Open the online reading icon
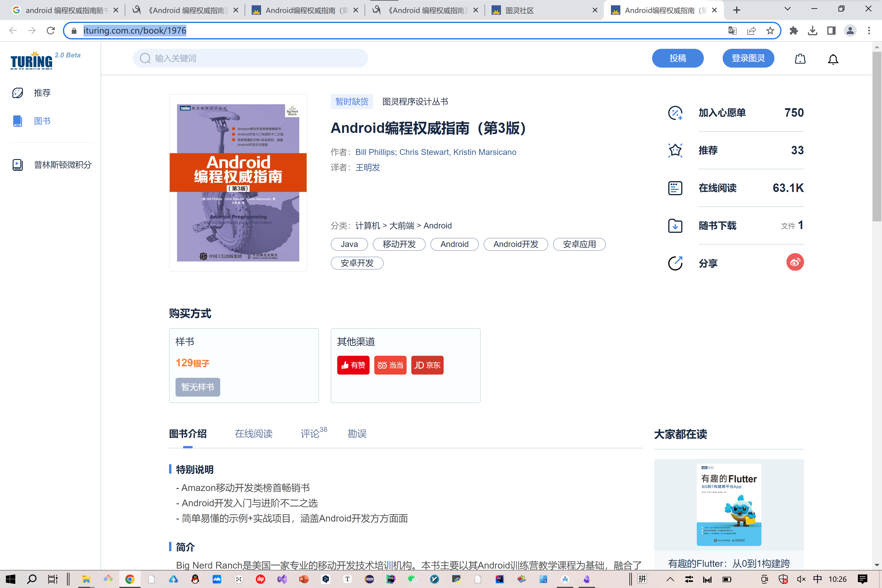 tap(675, 188)
